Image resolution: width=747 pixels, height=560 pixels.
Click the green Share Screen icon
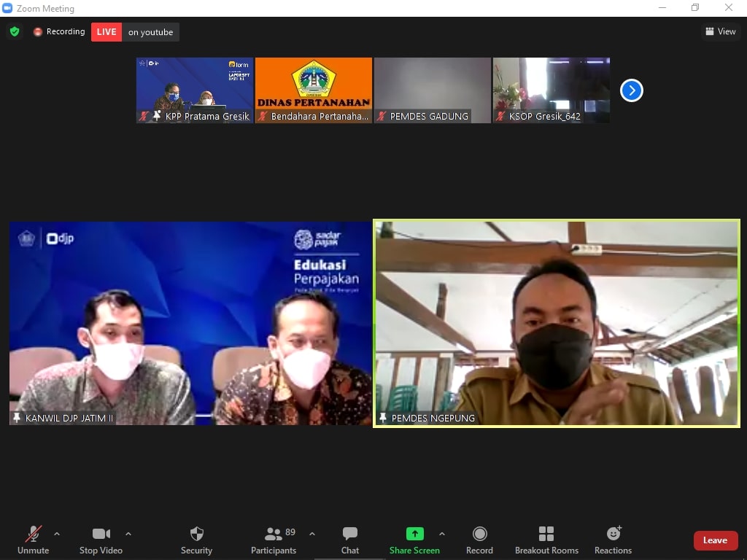(x=414, y=534)
